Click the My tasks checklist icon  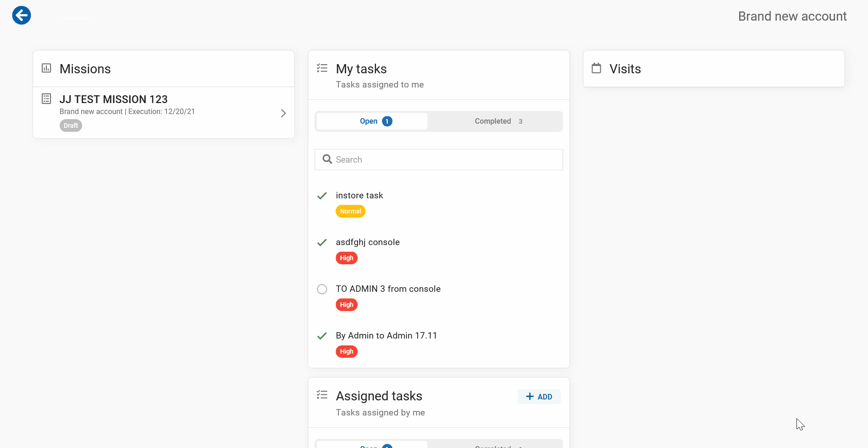[x=322, y=68]
